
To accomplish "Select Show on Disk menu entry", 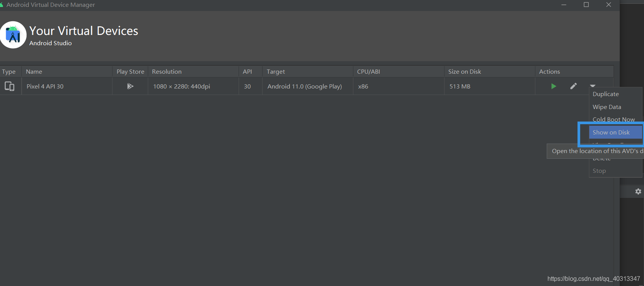I will tap(616, 132).
